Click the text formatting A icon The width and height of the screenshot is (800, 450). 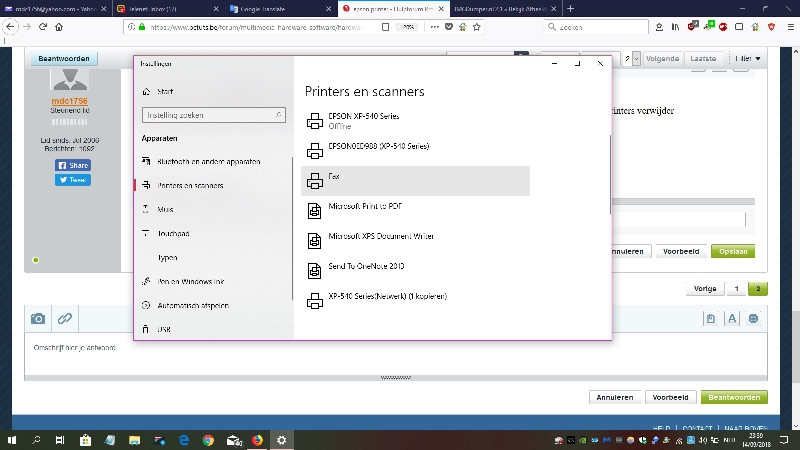point(732,319)
